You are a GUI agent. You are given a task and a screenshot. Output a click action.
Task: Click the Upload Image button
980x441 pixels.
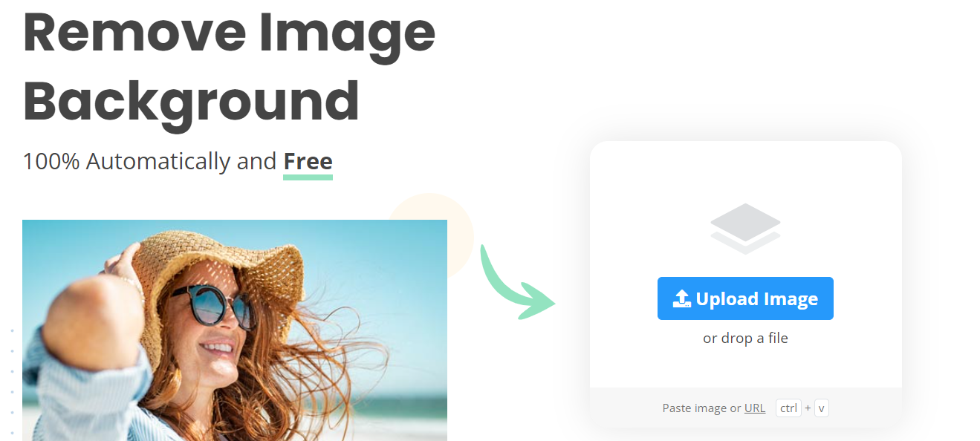click(745, 298)
